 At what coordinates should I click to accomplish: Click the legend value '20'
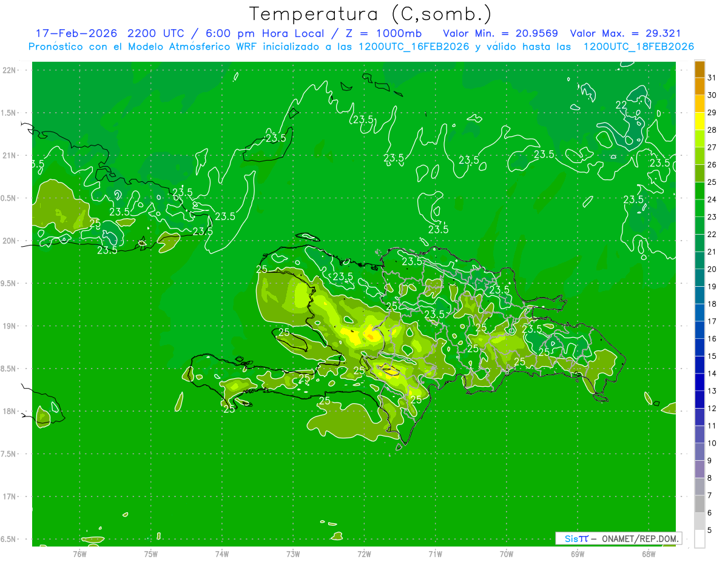click(x=712, y=269)
